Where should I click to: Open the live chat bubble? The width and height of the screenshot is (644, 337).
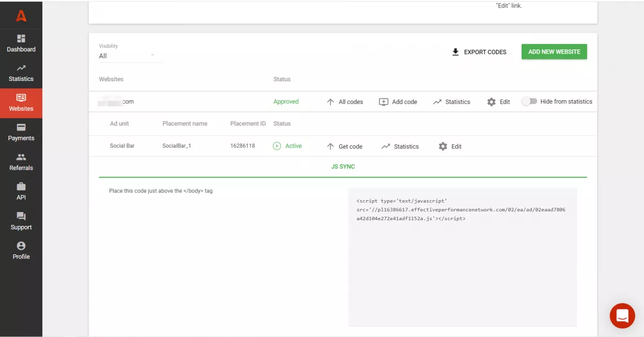[623, 316]
